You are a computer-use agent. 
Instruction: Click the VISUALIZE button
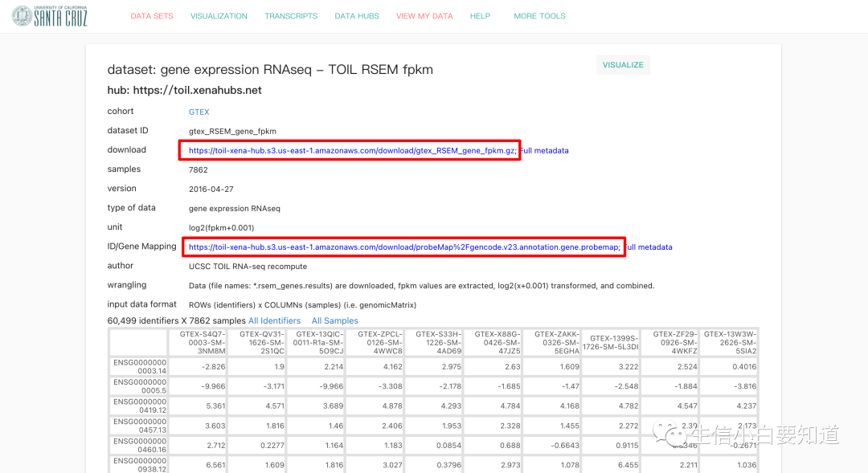point(623,65)
